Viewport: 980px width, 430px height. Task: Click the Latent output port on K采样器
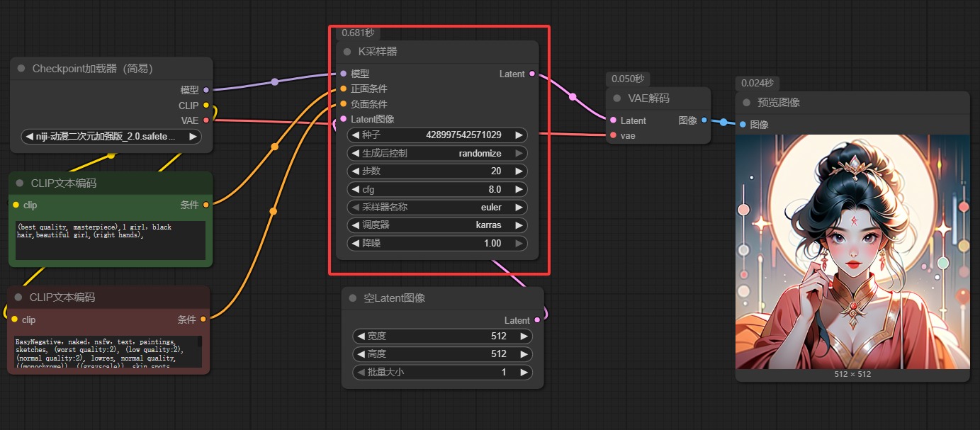pyautogui.click(x=532, y=74)
